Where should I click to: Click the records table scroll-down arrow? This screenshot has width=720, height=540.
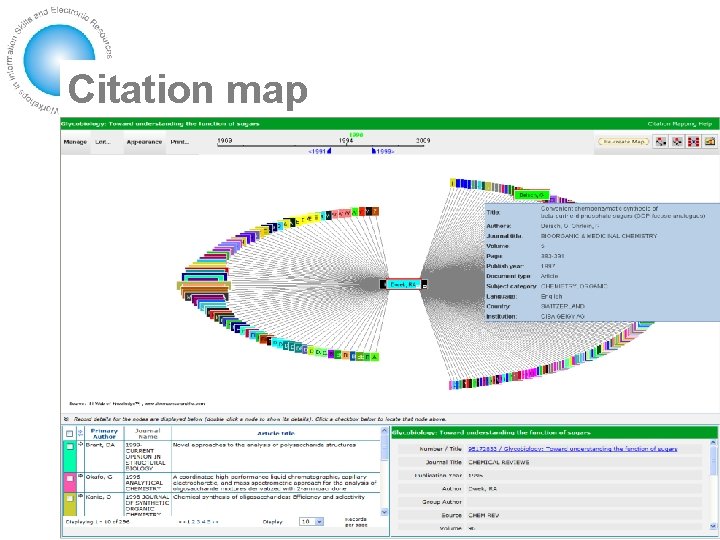tap(384, 512)
